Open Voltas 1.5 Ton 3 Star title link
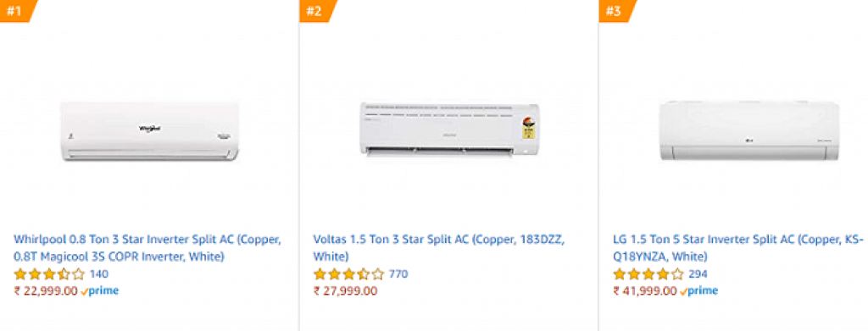 [x=439, y=248]
